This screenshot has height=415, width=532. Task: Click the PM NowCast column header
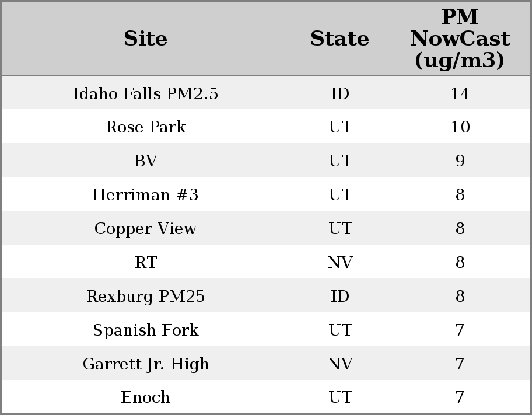click(460, 39)
